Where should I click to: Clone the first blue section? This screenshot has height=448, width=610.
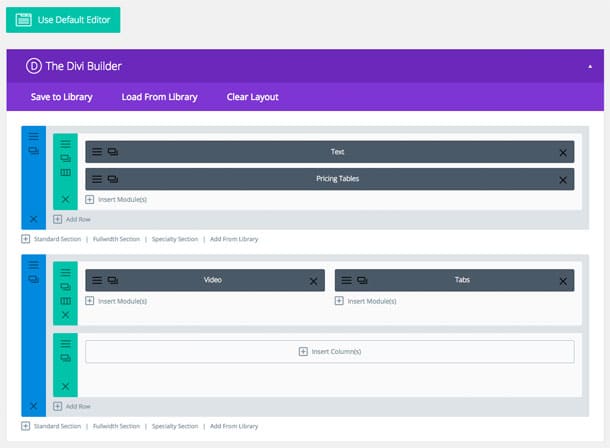33,150
